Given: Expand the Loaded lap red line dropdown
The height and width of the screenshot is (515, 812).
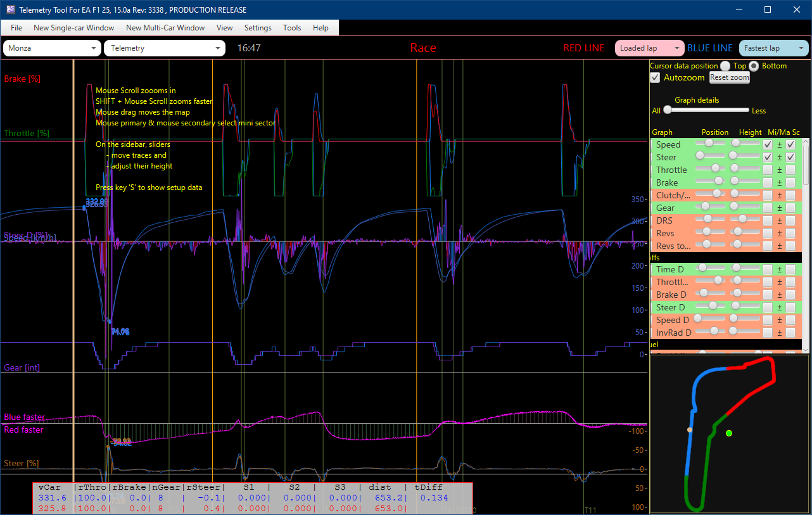Looking at the screenshot, I should (650, 48).
